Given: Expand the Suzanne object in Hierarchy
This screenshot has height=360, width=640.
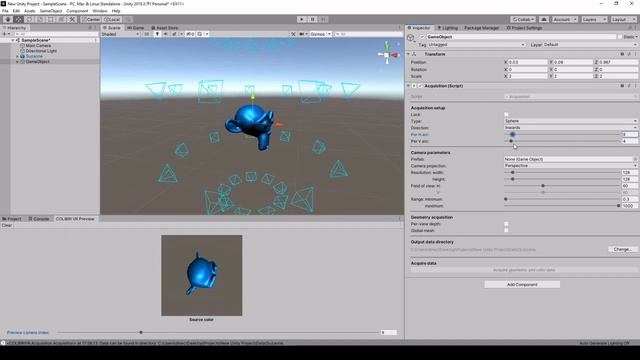Looking at the screenshot, I should (x=18, y=56).
